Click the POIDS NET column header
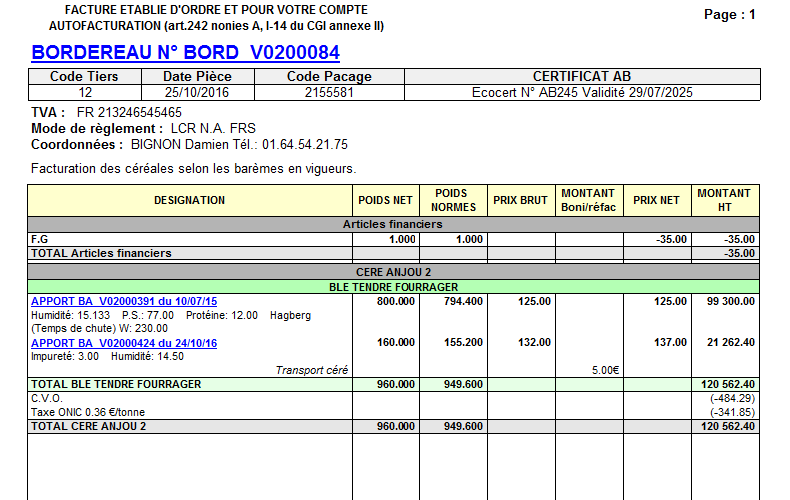 point(386,200)
